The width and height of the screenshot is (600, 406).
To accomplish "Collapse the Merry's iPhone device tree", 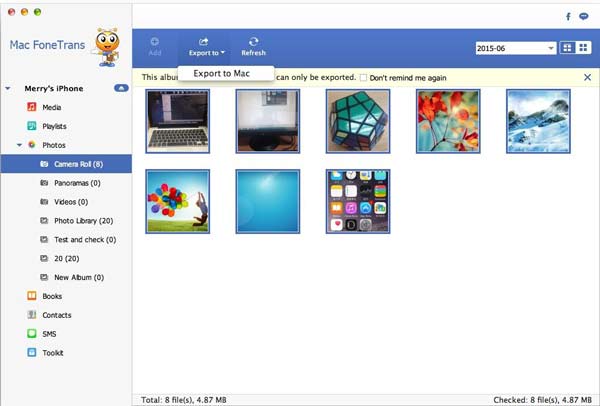I will (8, 88).
